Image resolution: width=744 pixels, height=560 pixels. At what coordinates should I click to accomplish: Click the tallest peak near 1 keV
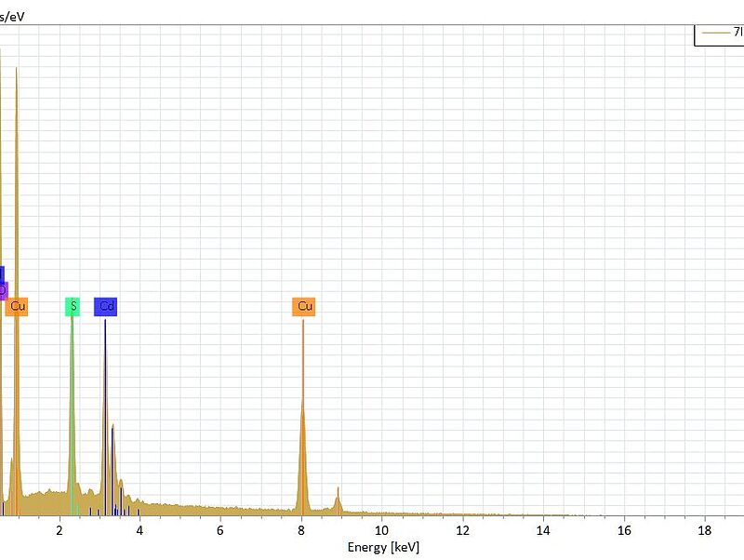(x=16, y=70)
